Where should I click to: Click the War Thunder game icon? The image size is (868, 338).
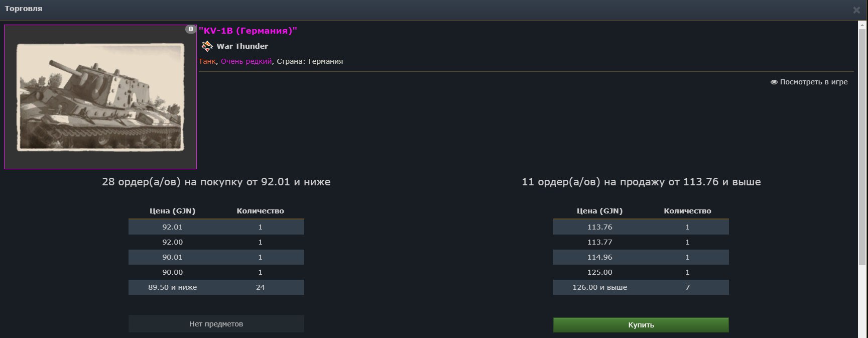pyautogui.click(x=207, y=46)
